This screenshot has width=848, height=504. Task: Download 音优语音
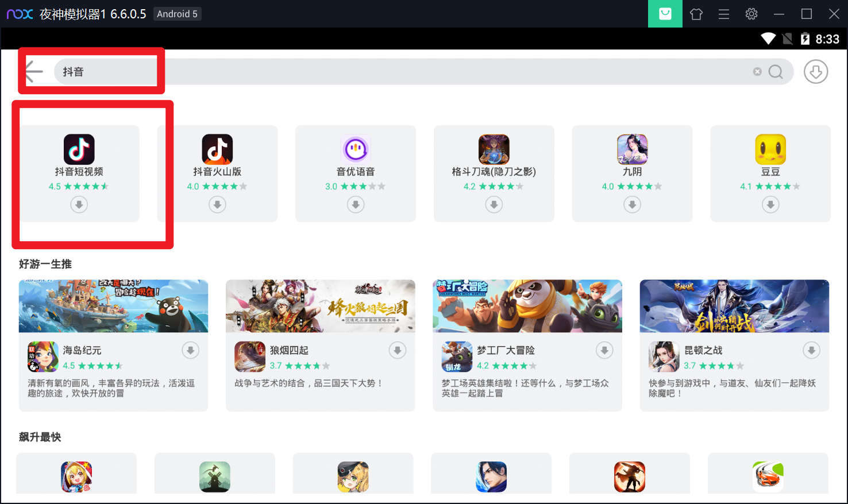tap(356, 204)
